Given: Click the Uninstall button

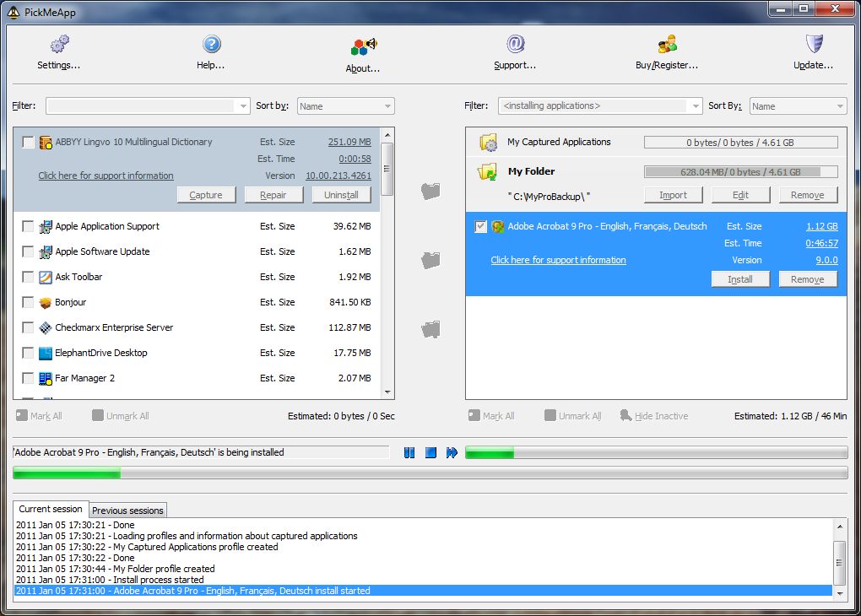Looking at the screenshot, I should pos(341,195).
